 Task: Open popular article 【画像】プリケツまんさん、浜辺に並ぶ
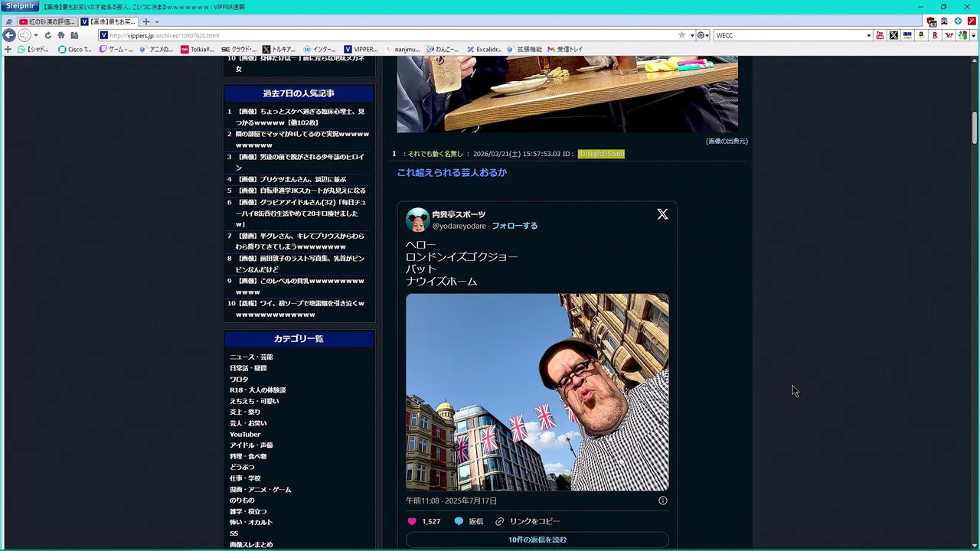[291, 179]
